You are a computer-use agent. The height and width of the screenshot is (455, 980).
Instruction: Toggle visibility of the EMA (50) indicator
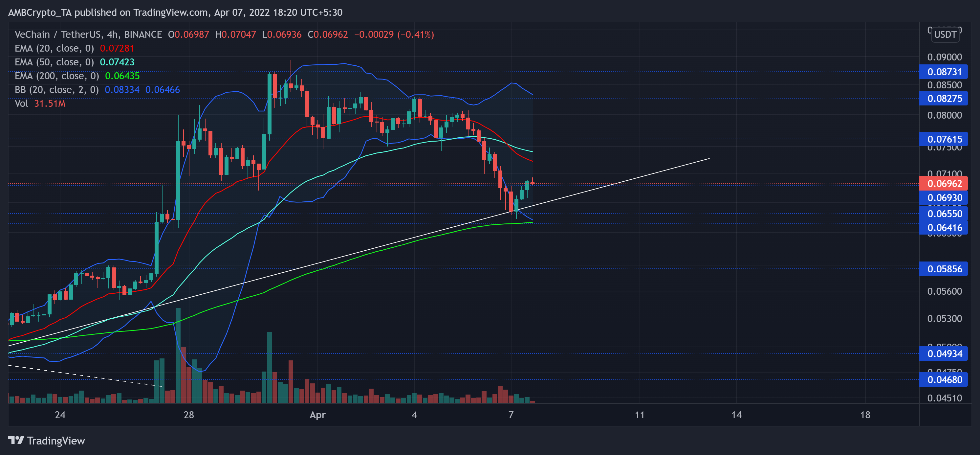pyautogui.click(x=53, y=62)
